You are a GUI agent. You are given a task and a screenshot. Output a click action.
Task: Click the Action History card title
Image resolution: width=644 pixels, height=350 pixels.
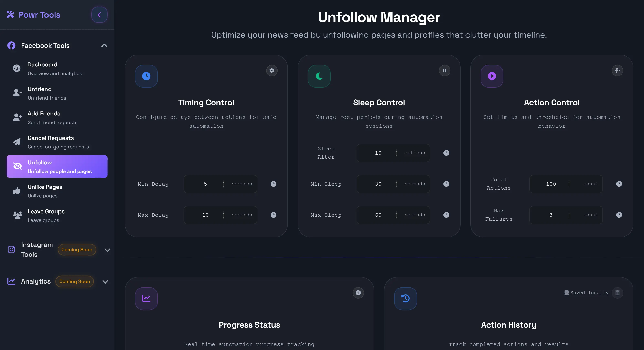(x=509, y=325)
